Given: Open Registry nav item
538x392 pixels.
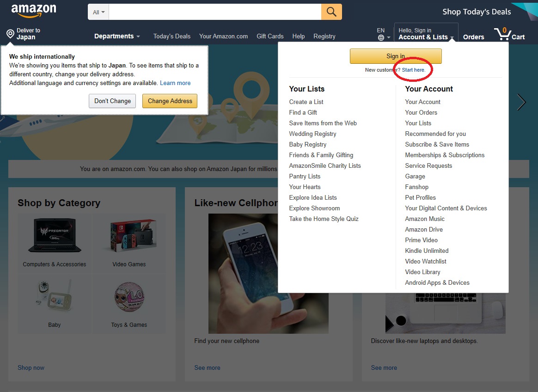Looking at the screenshot, I should tap(324, 37).
